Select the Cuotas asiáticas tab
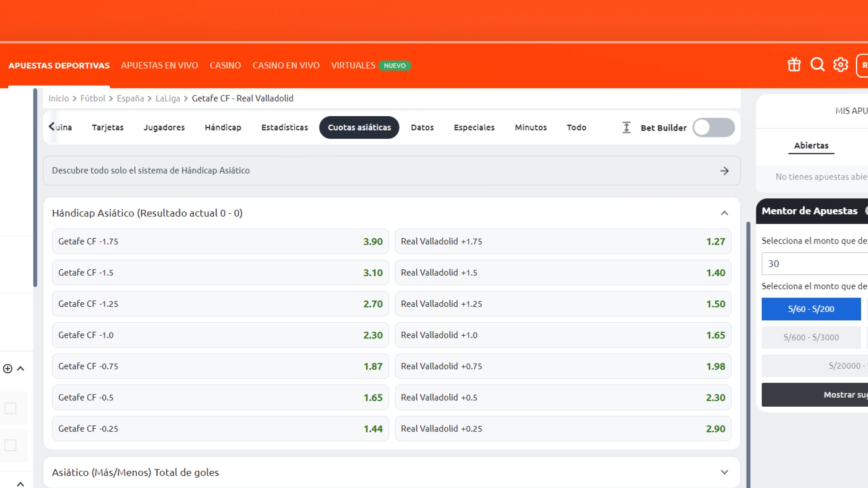868x488 pixels. 359,127
